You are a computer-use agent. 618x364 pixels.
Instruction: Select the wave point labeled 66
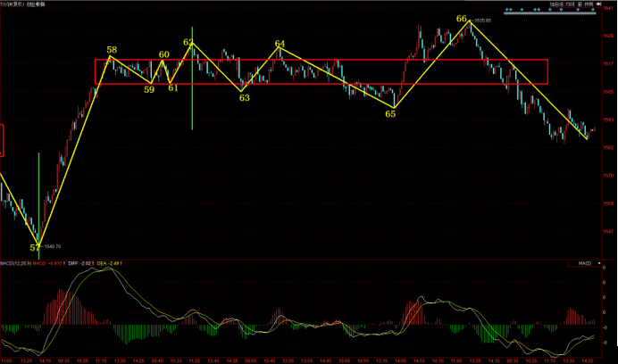461,18
